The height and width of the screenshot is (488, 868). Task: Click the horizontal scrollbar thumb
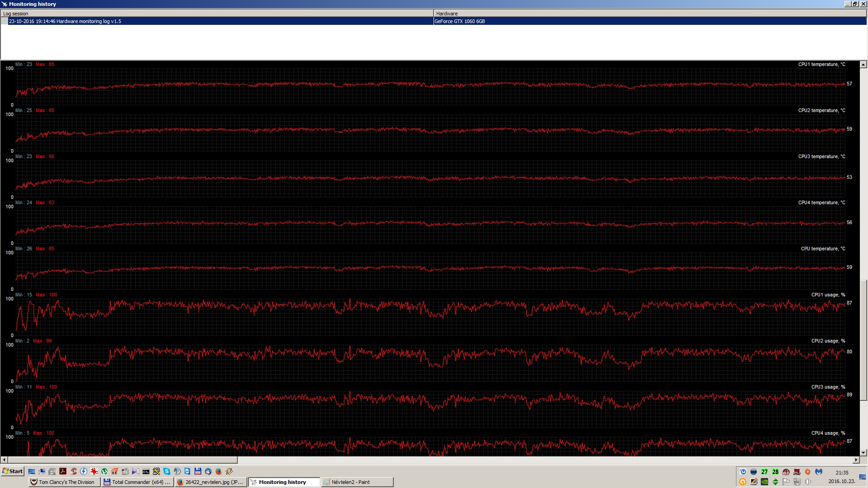[x=123, y=460]
